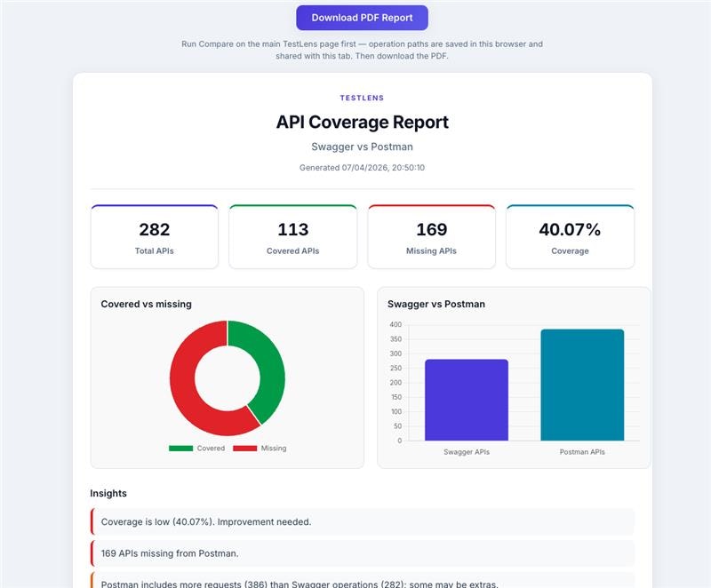
Task: Open the 282 Total APIs card
Action: (154, 236)
